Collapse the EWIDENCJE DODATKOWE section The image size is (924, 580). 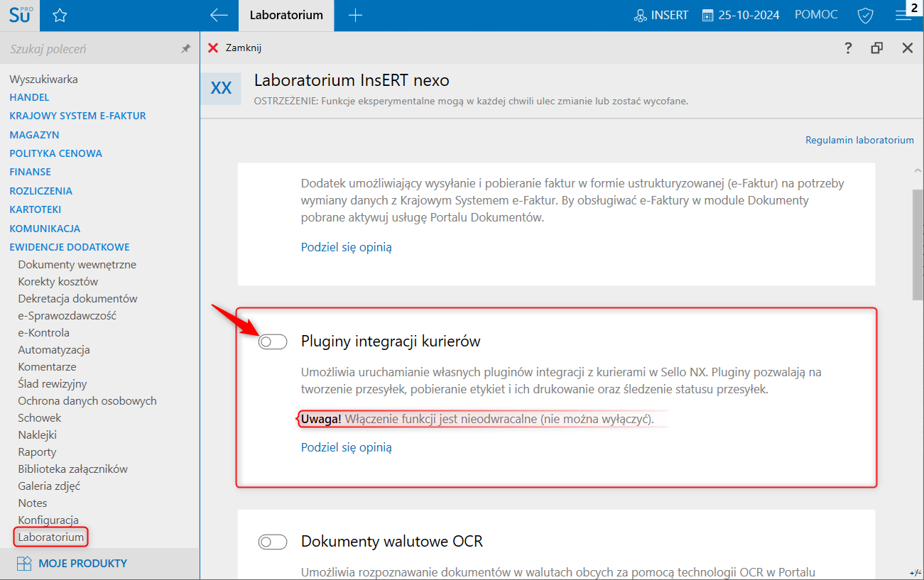coord(69,247)
